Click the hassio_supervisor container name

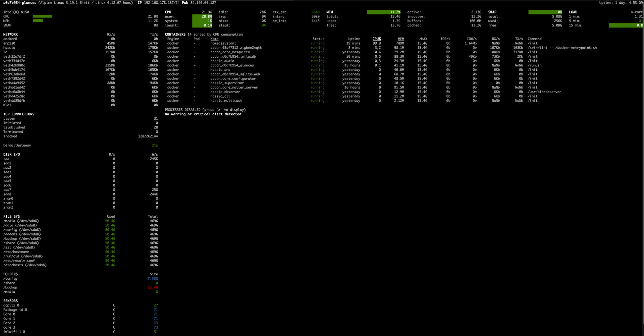pos(227,83)
